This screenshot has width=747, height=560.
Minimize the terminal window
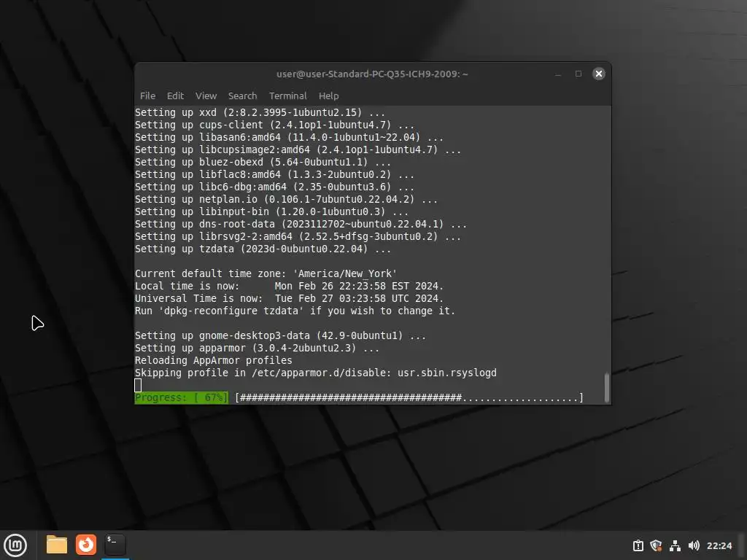coord(558,74)
